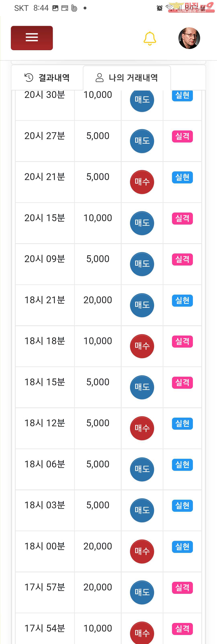Click 실현 badge for 18시 03분
Image resolution: width=217 pixels, height=644 pixels.
(182, 506)
